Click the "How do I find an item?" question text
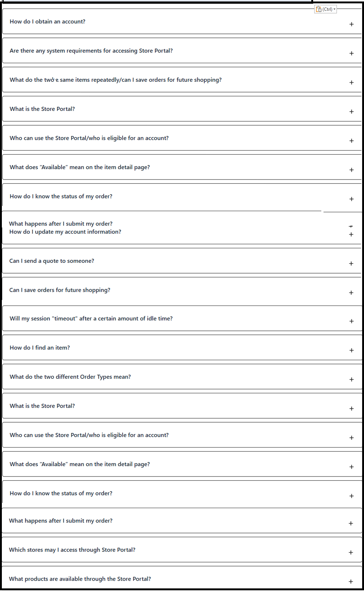364x591 pixels. [x=40, y=348]
